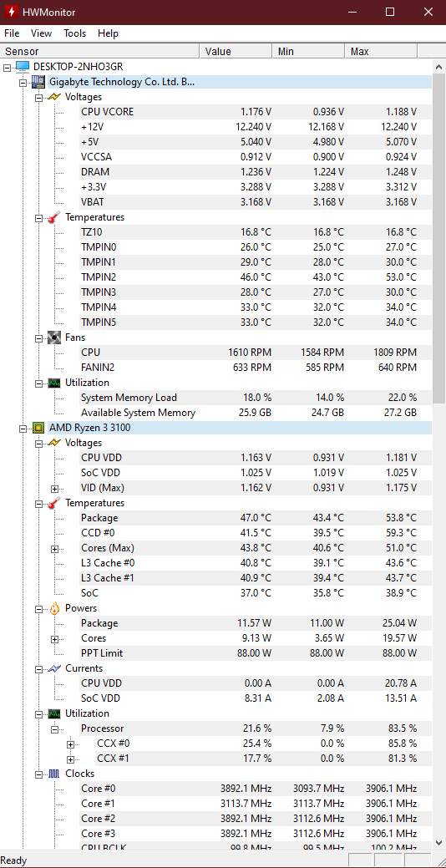
Task: Select the FANIN2 fan row
Action: click(256, 367)
